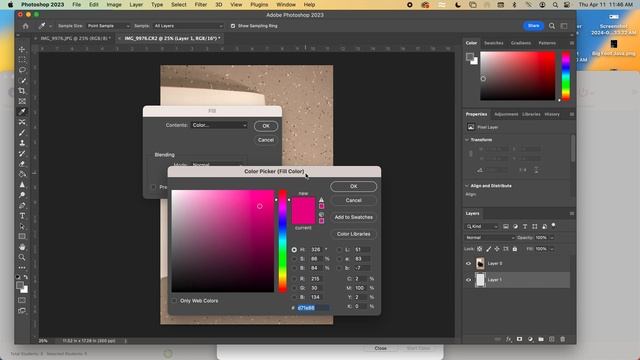Open Layers panel menu icon
640x360 pixels.
point(571,213)
